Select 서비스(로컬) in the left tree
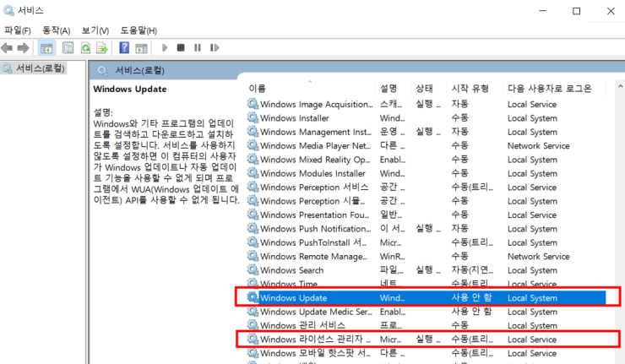This screenshot has width=625, height=364. [40, 68]
